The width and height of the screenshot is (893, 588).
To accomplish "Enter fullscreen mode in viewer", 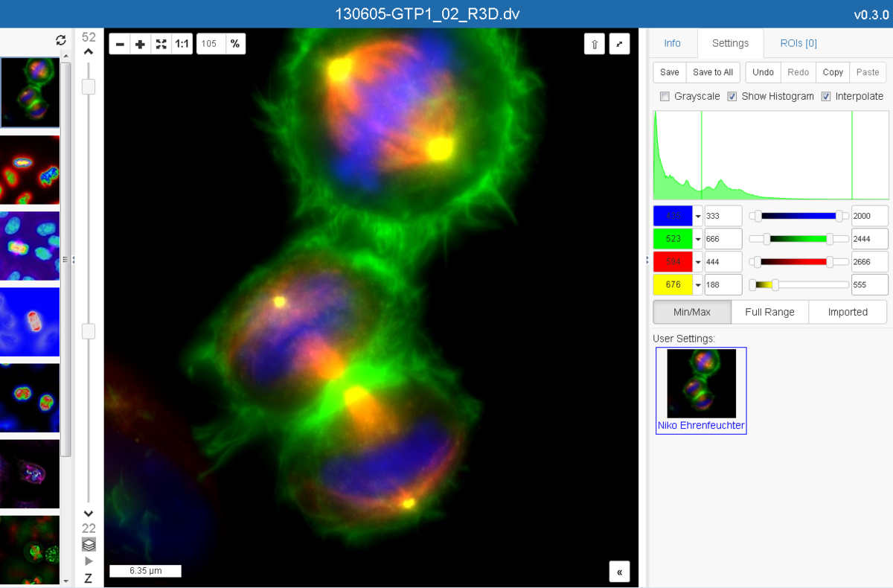I will click(619, 44).
